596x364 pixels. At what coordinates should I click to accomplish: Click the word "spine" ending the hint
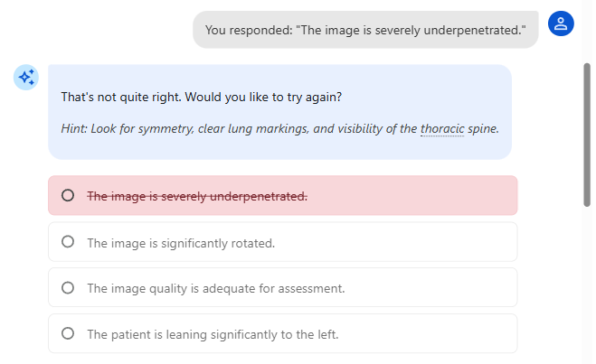click(483, 128)
